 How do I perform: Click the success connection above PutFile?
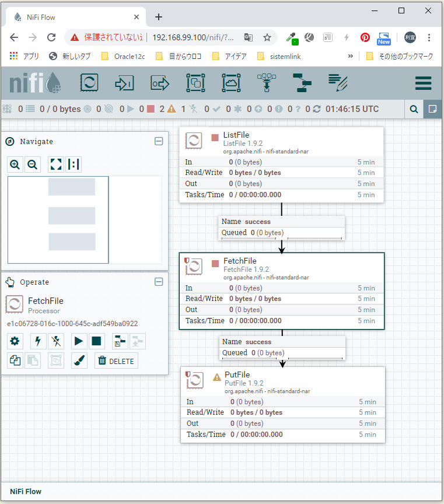(282, 348)
